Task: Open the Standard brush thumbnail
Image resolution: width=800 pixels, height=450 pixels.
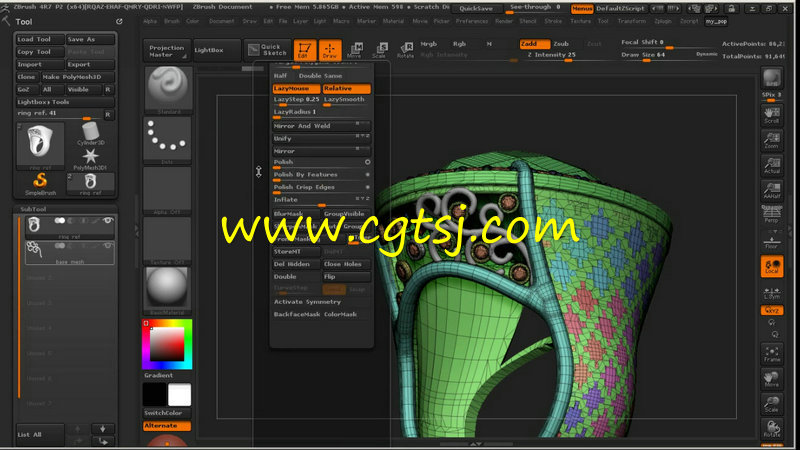Action: click(168, 89)
